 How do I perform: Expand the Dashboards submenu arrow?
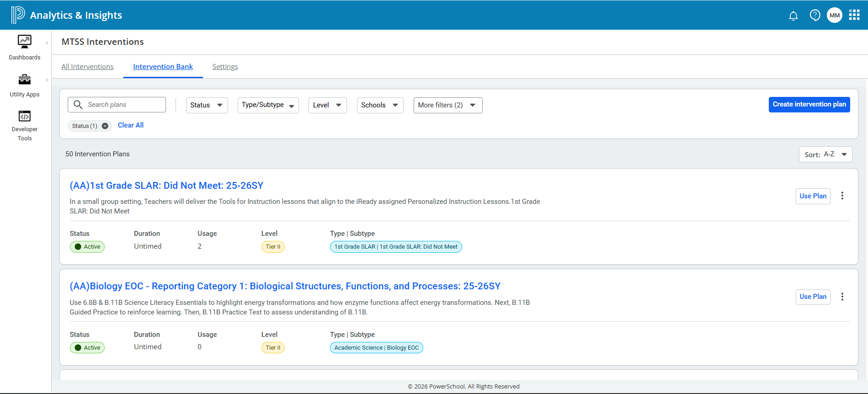47,43
